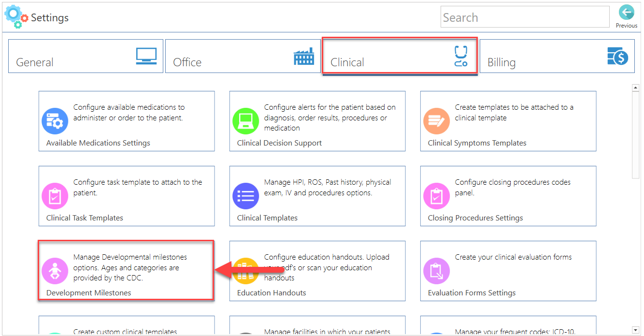644x336 pixels.
Task: Open Available Medications Settings blue gear icon
Action: point(55,121)
